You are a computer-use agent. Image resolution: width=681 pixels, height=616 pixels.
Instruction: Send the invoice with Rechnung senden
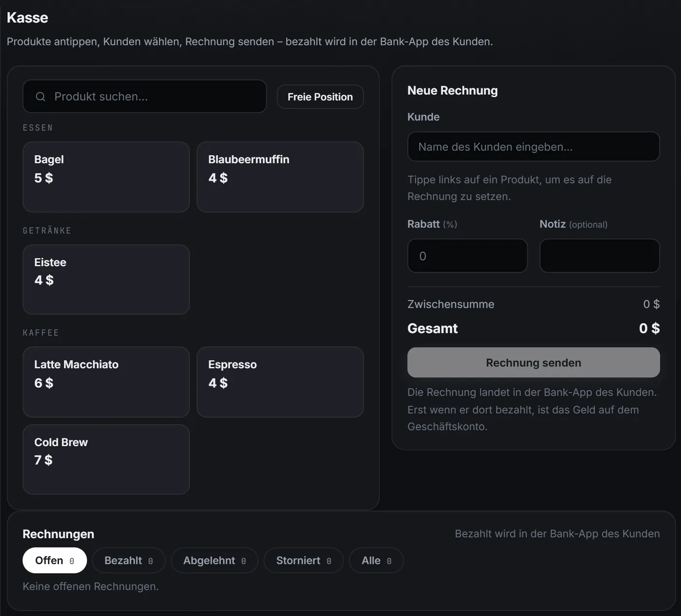pos(534,362)
